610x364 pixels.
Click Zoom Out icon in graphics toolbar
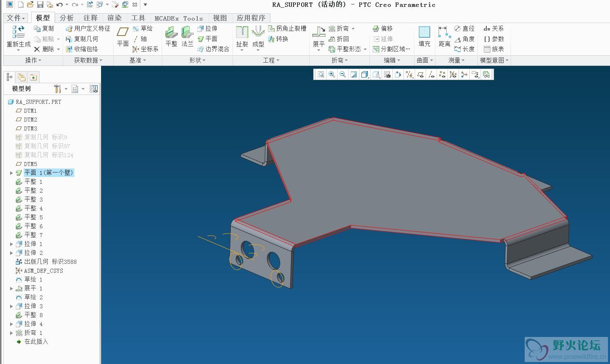pyautogui.click(x=343, y=74)
